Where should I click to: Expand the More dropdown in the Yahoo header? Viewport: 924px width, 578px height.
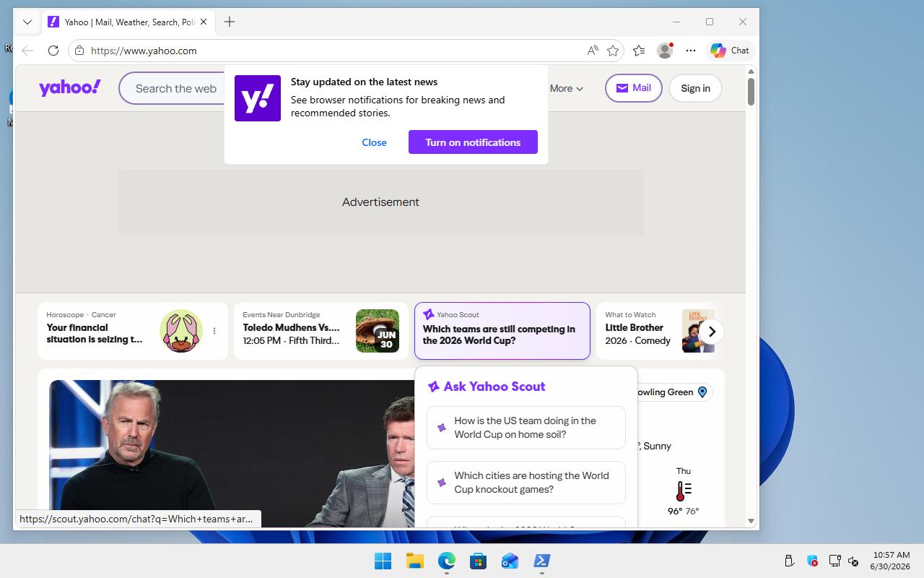567,88
